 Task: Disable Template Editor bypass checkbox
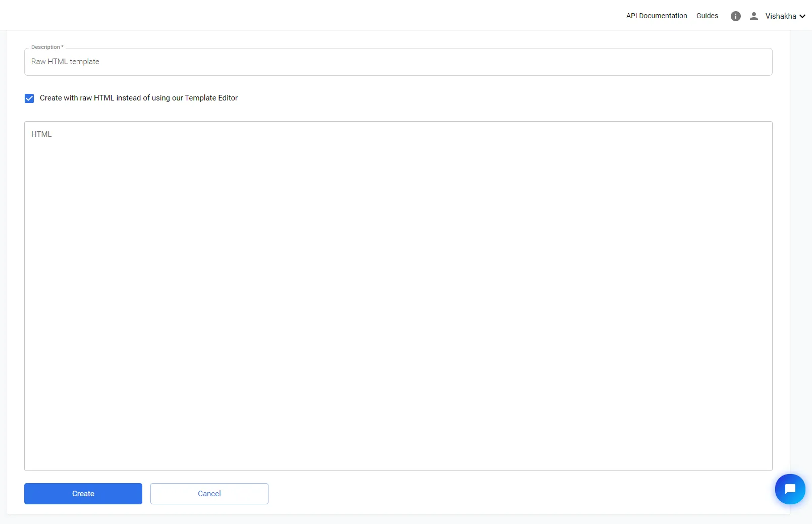[x=29, y=98]
